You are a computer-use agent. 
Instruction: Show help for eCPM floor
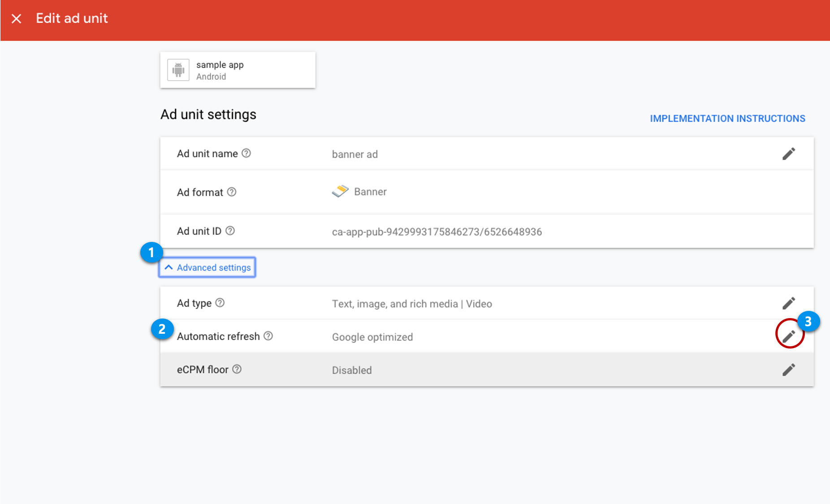point(237,369)
